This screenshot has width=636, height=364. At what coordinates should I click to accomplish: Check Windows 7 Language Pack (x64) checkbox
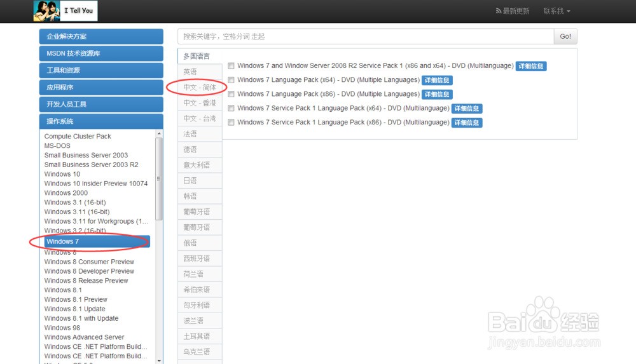(x=232, y=80)
